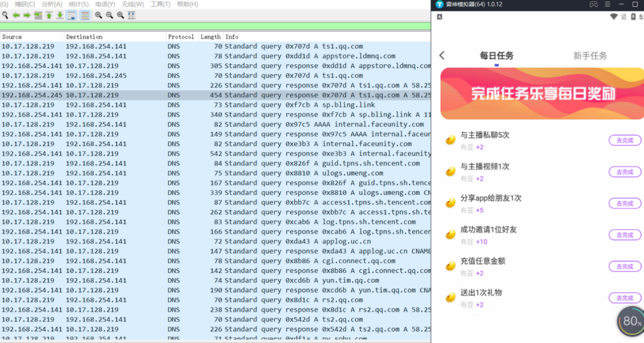Click the Go to specified packet icon
Viewport: 644px width, 343px height.
[38, 15]
